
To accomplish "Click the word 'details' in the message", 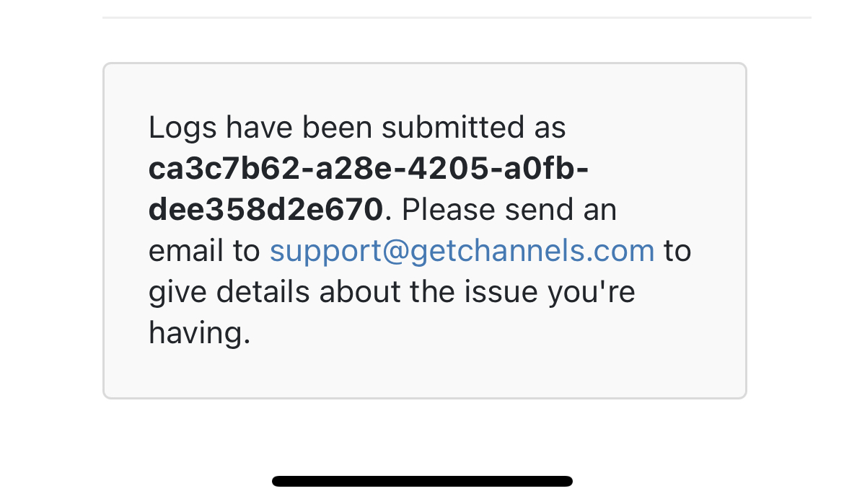I will (264, 292).
